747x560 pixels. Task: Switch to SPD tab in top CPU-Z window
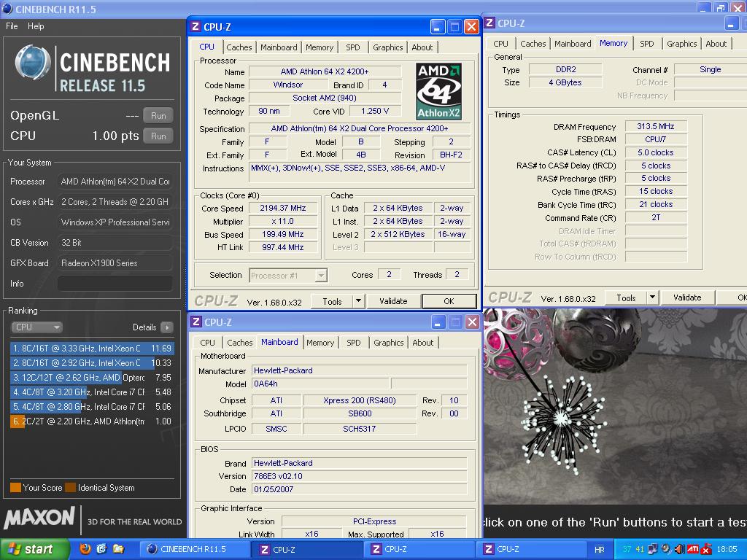click(x=352, y=47)
